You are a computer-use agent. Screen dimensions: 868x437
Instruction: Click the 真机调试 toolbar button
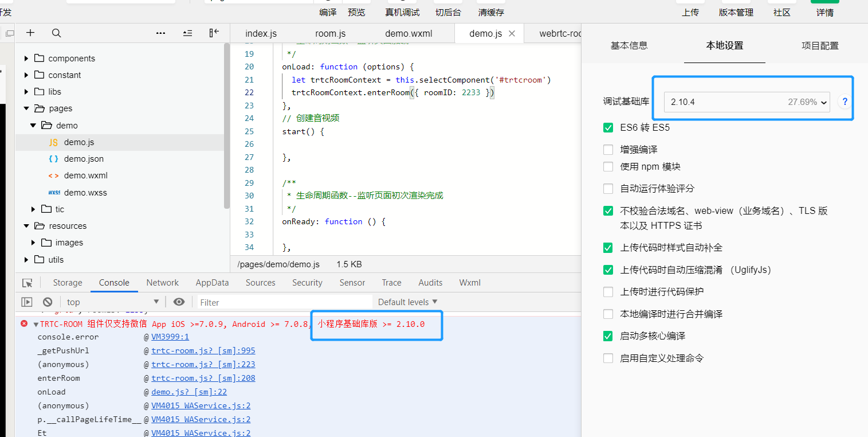click(x=402, y=12)
